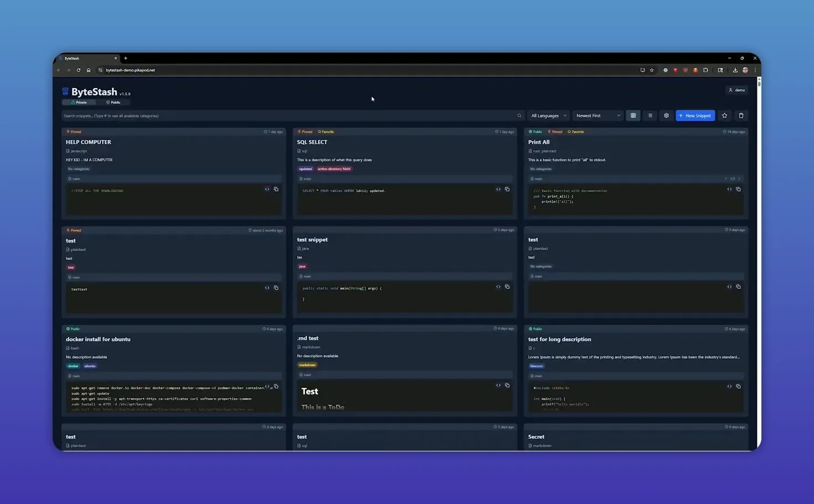Select the ByteStash browser tab
814x504 pixels.
tap(88, 58)
